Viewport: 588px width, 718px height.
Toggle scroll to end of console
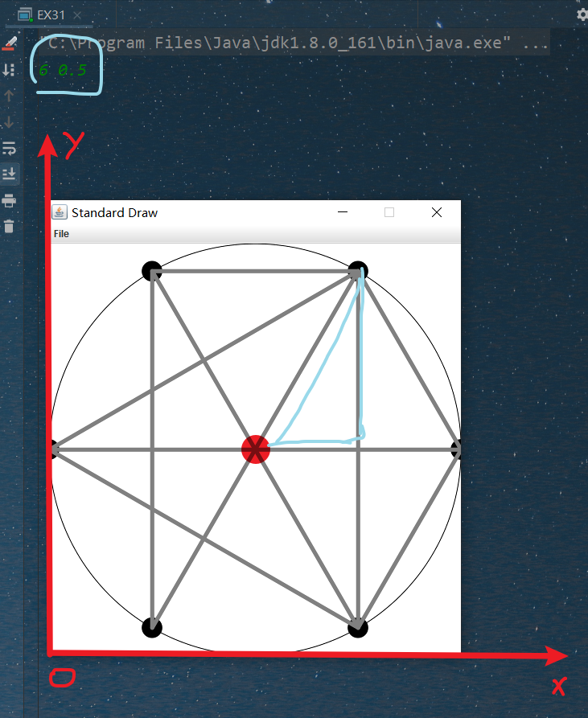[x=9, y=174]
